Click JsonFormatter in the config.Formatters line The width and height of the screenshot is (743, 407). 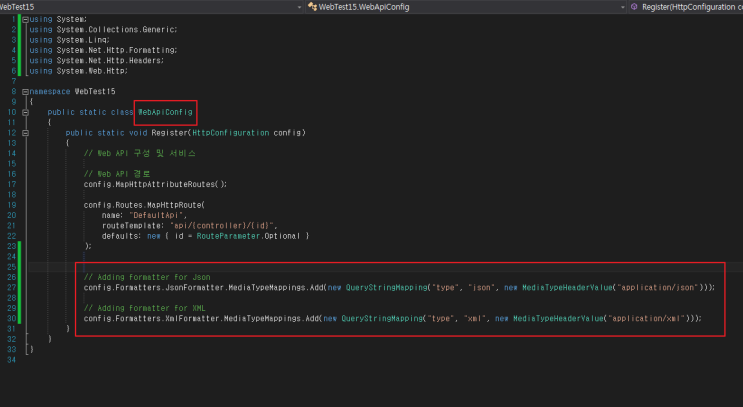(194, 288)
